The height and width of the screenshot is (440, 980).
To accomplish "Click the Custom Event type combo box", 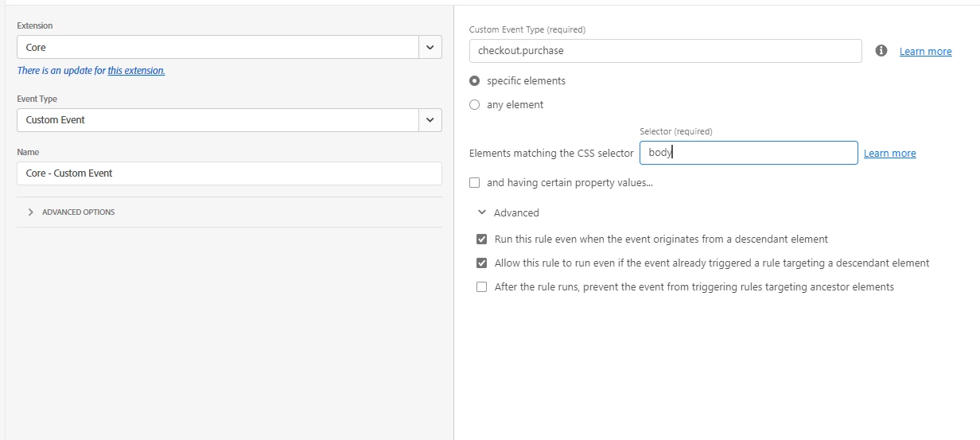I will [217, 120].
